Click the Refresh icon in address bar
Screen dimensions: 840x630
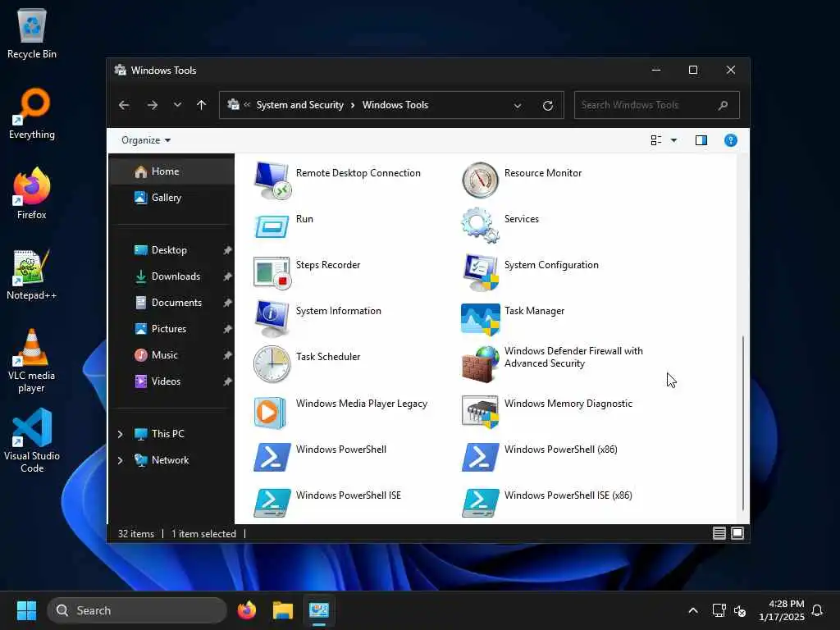(547, 106)
